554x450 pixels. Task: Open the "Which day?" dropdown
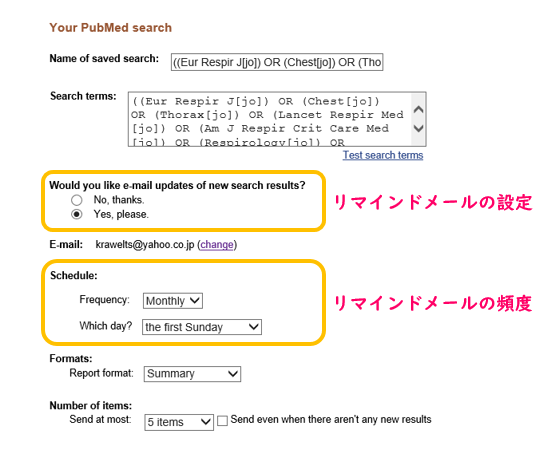pyautogui.click(x=202, y=327)
